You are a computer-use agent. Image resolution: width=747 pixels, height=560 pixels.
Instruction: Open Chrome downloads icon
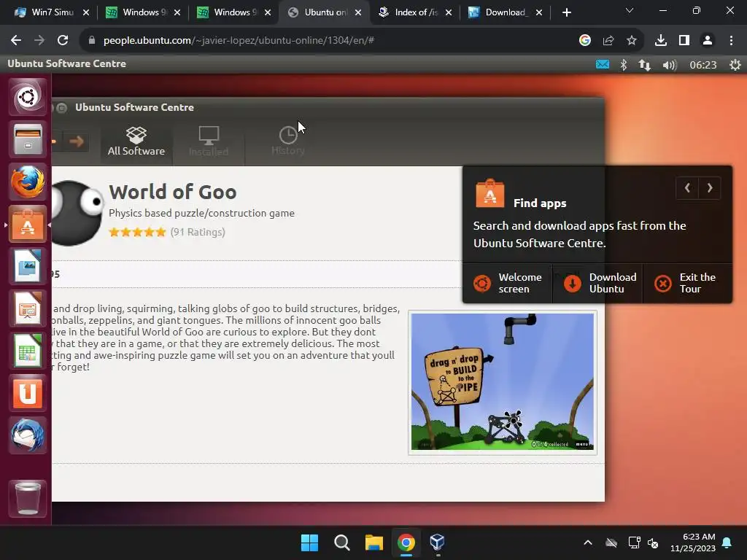(660, 41)
